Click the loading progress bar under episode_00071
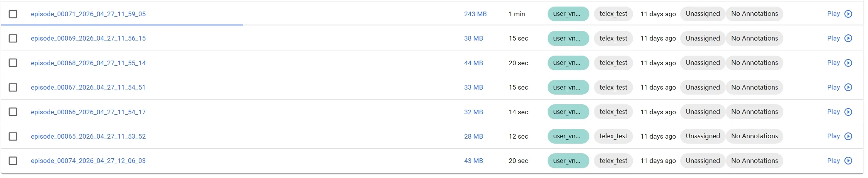The image size is (868, 178). 122,25
